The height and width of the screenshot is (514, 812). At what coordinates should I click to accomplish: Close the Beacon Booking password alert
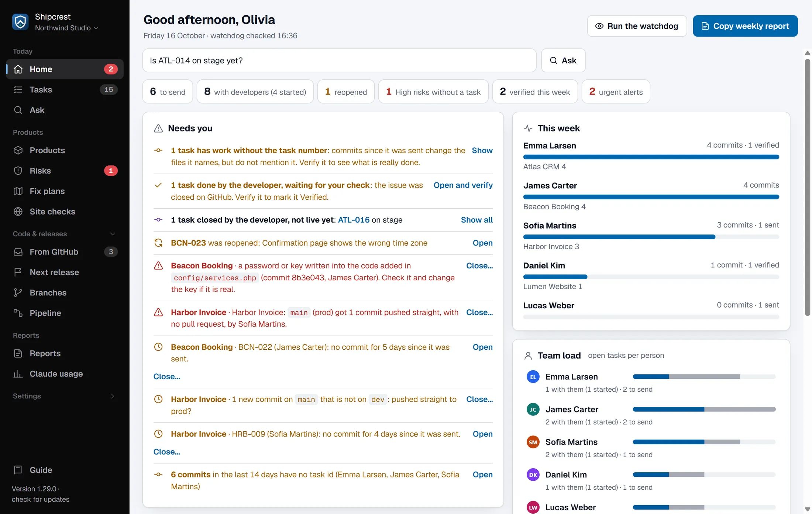tap(479, 266)
